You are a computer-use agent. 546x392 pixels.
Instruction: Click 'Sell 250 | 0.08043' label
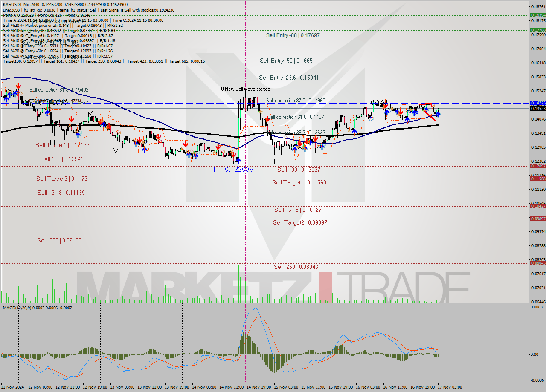point(296,267)
